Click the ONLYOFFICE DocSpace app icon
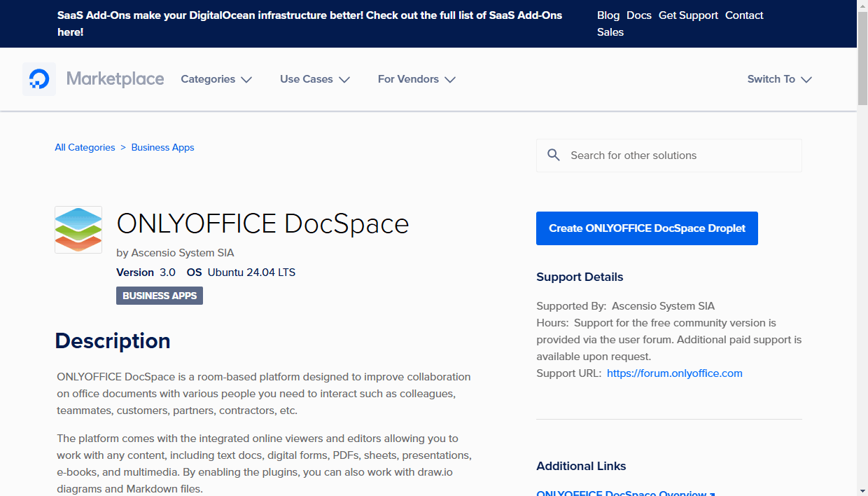This screenshot has height=496, width=868. pos(78,230)
